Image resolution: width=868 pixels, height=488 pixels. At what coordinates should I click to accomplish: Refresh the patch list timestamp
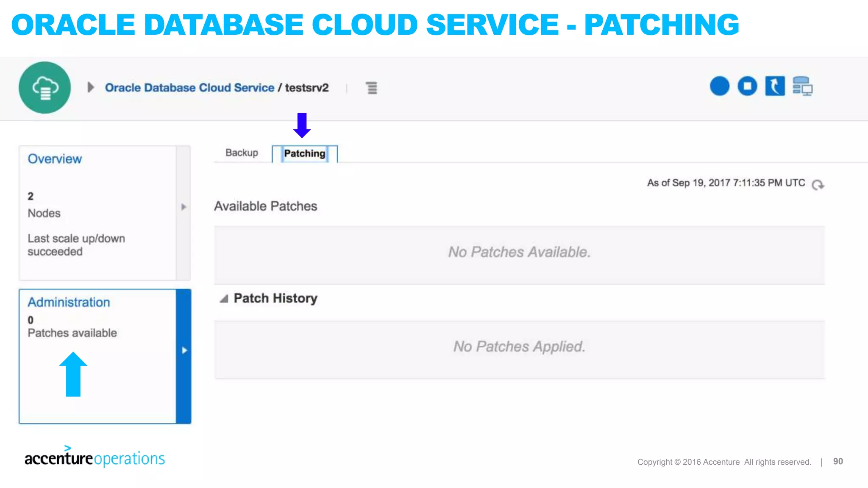(x=818, y=185)
